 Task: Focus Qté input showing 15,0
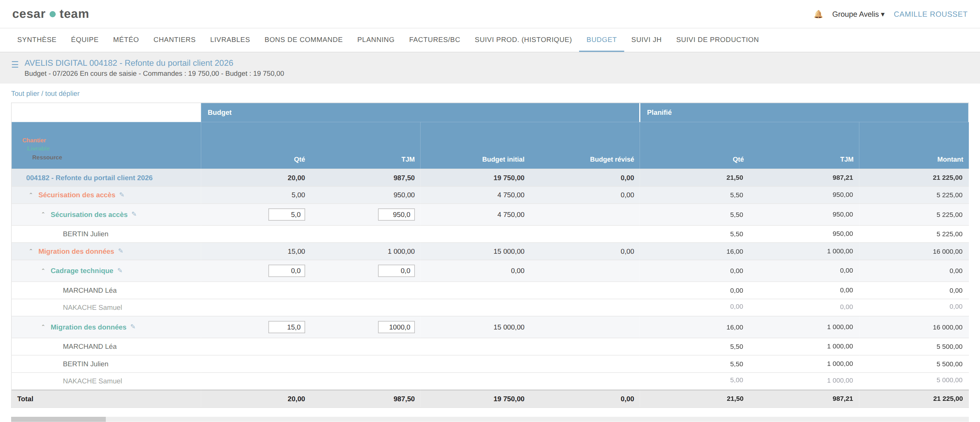(x=287, y=327)
